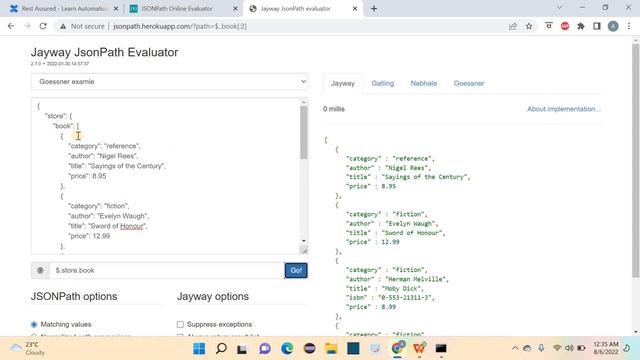The width and height of the screenshot is (640, 360).
Task: Open the Chrome profile avatar
Action: coord(613,26)
